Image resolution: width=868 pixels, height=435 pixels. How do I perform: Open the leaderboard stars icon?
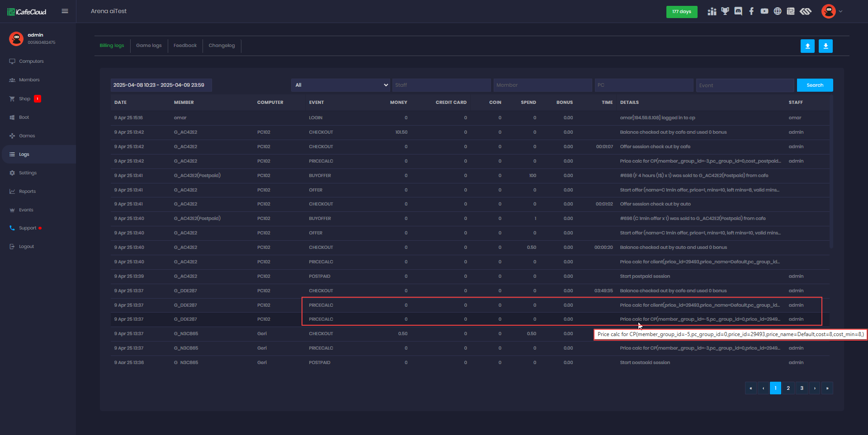click(x=712, y=11)
